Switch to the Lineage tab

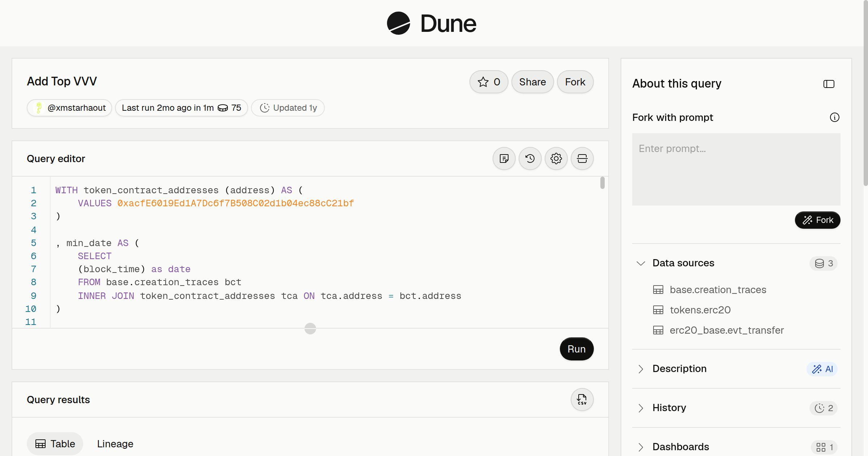point(115,444)
